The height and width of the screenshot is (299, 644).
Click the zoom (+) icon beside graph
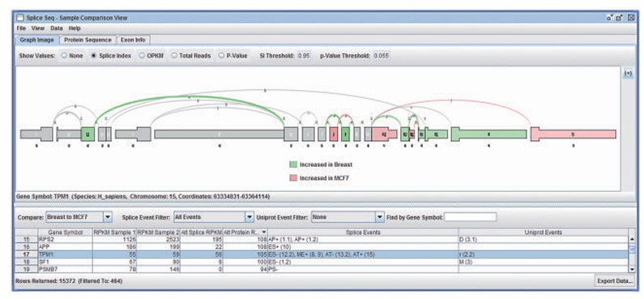pyautogui.click(x=628, y=73)
